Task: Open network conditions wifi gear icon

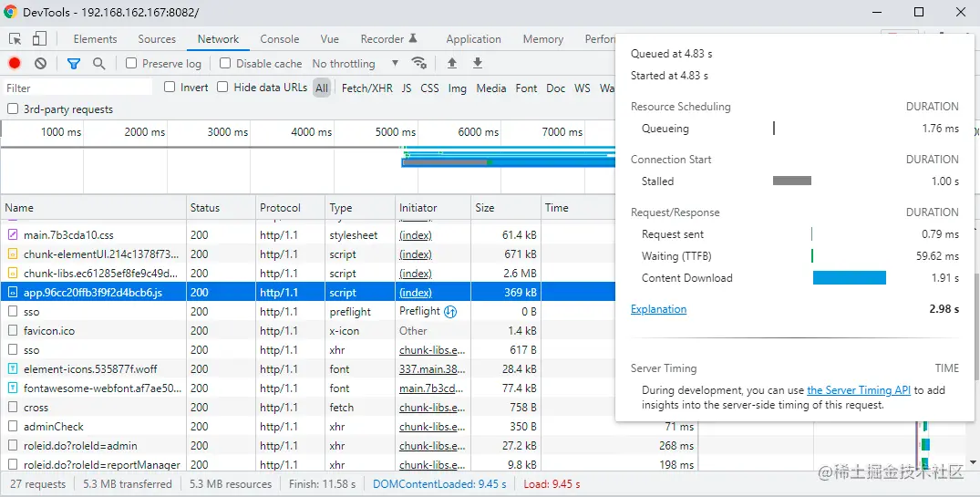Action: coord(418,63)
